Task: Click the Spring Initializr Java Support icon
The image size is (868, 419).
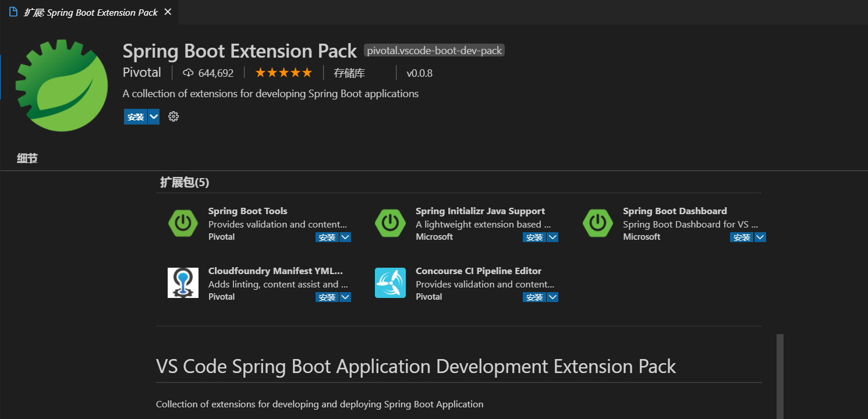Action: point(390,223)
